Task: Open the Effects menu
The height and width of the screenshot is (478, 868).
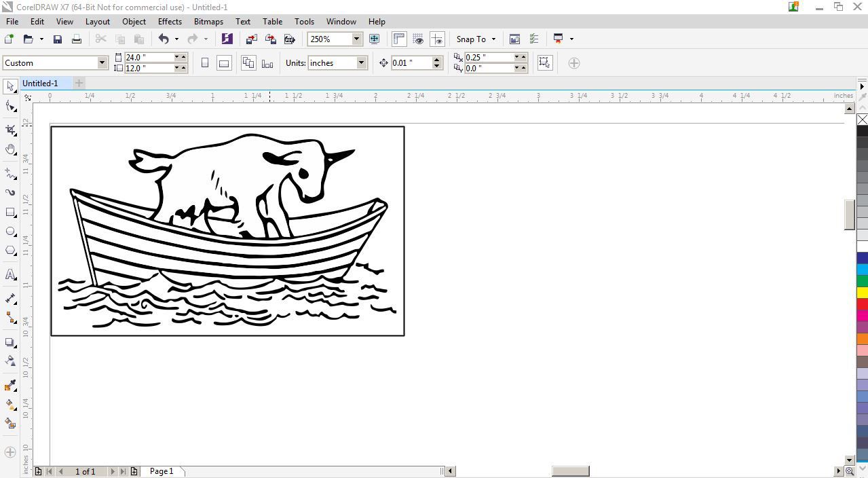Action: pyautogui.click(x=170, y=21)
